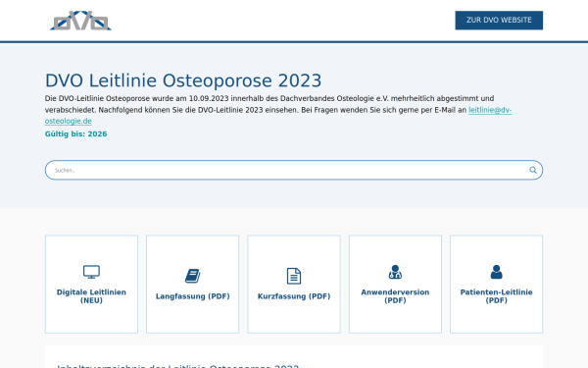Open the ZUR DVO WEBSITE button
588x368 pixels.
click(x=499, y=21)
